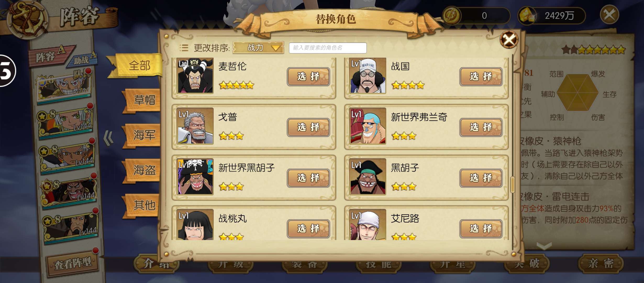The width and height of the screenshot is (644, 283).
Task: Choose 戈普 with its 选择 button
Action: (308, 127)
